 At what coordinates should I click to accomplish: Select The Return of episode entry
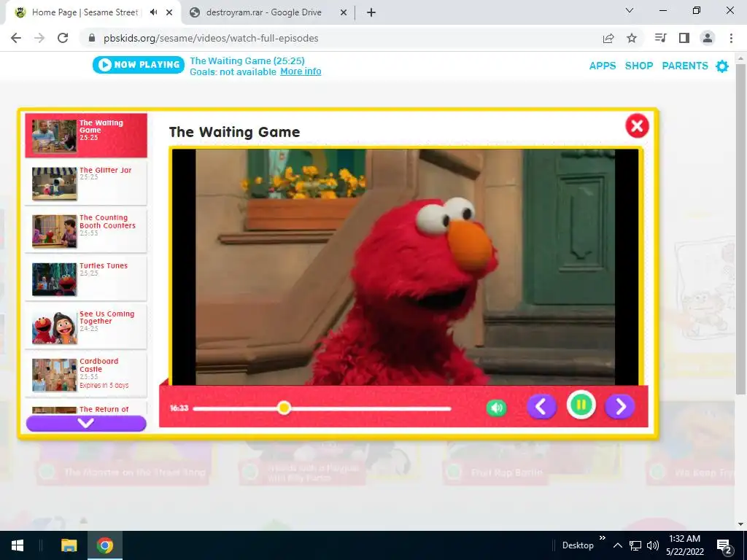pyautogui.click(x=86, y=408)
